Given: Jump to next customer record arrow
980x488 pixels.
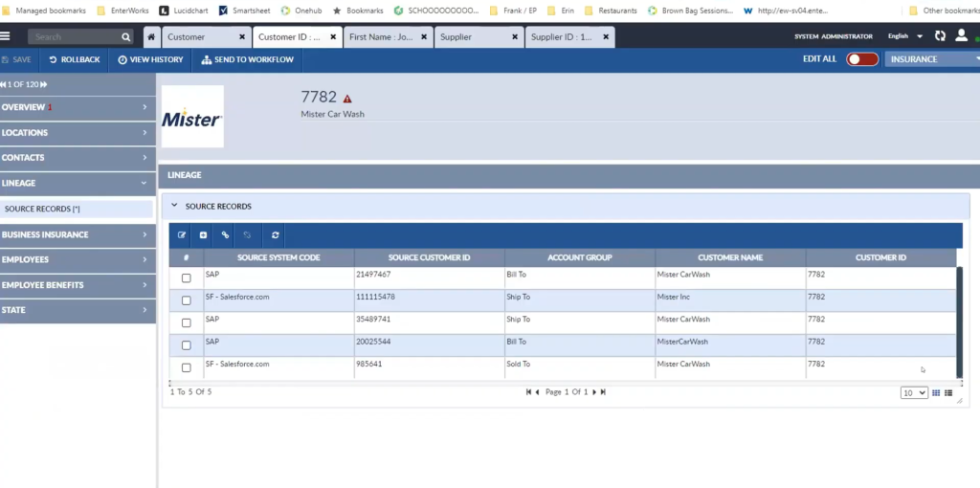Looking at the screenshot, I should click(x=44, y=84).
